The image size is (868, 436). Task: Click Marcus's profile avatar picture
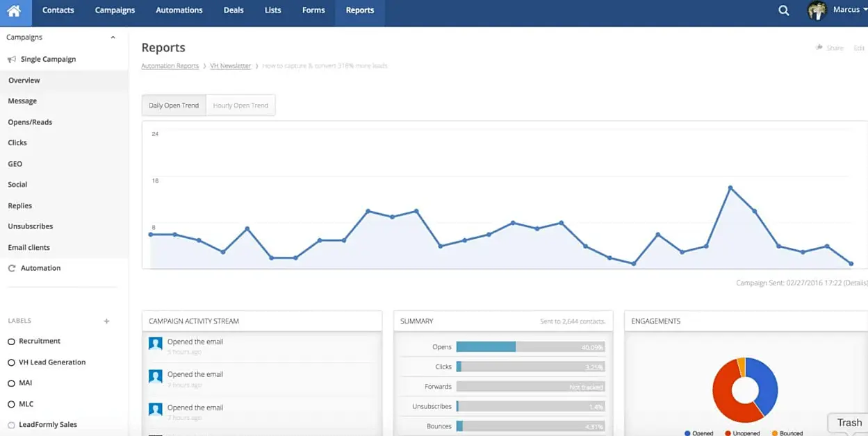(x=816, y=10)
